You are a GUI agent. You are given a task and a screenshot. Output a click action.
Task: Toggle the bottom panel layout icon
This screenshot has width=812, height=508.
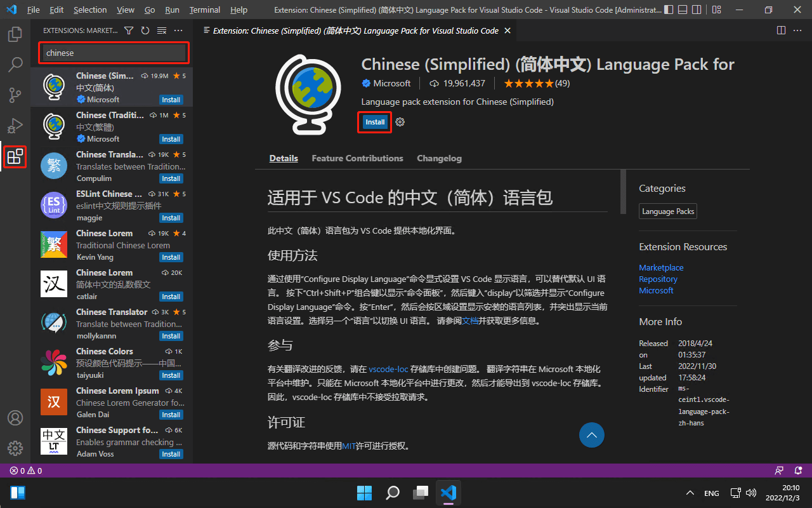(x=683, y=10)
